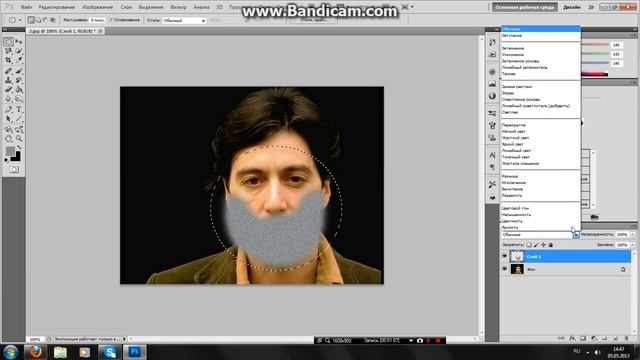Switch to the Дизайн workspace

572,7
